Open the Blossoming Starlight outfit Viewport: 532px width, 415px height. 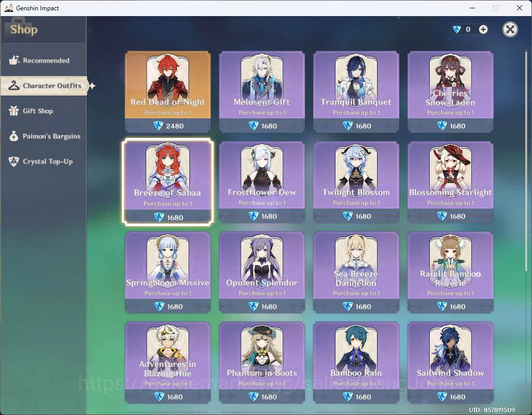450,182
